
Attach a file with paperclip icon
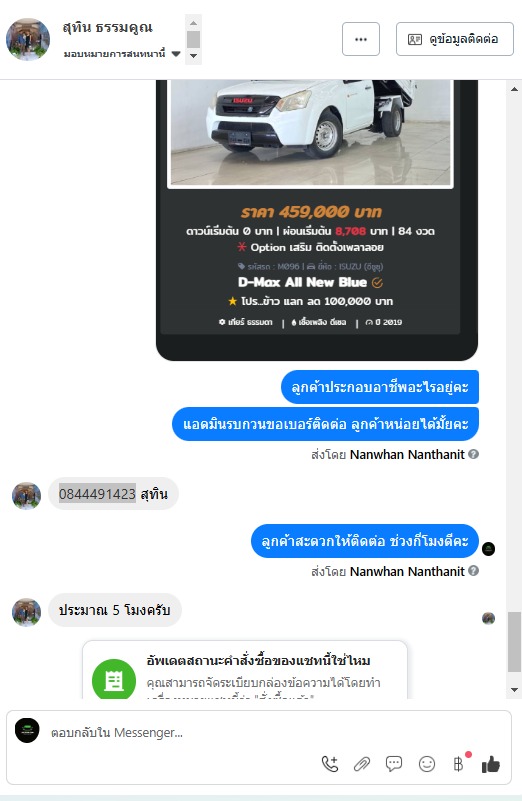point(362,764)
